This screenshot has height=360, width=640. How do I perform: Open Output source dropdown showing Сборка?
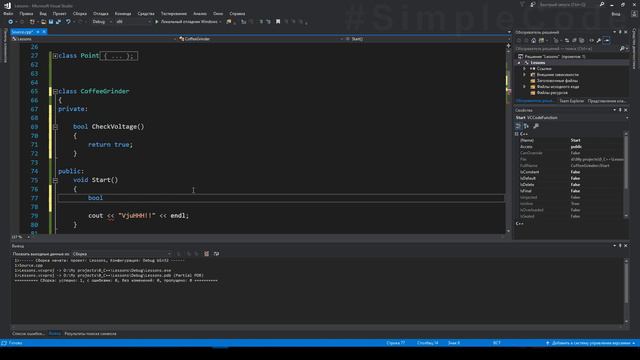(122, 254)
